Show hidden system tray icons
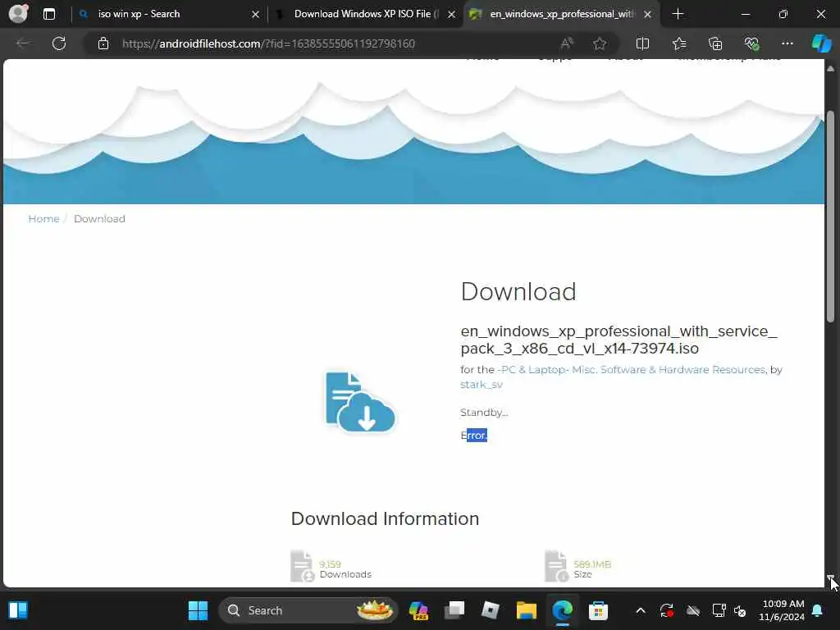 pos(640,610)
